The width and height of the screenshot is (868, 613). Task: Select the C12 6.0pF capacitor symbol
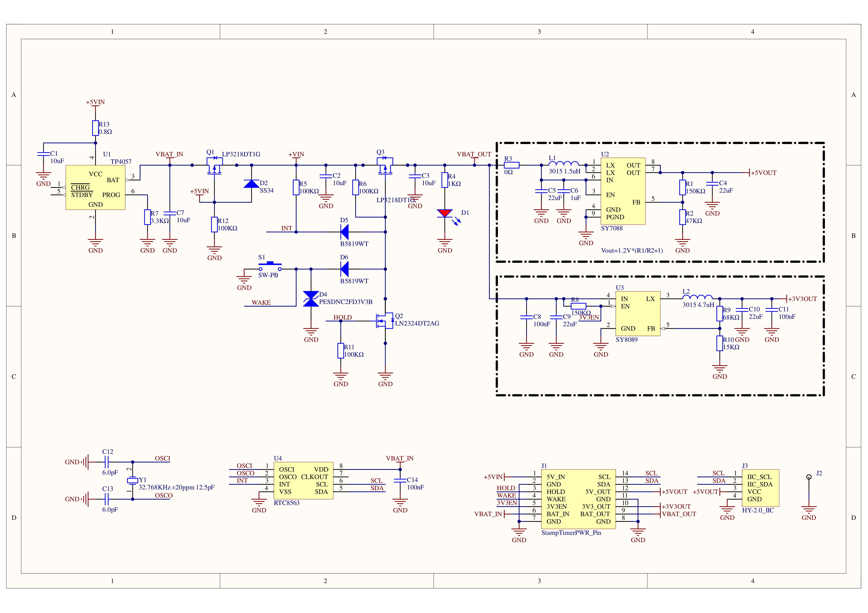pos(107,462)
